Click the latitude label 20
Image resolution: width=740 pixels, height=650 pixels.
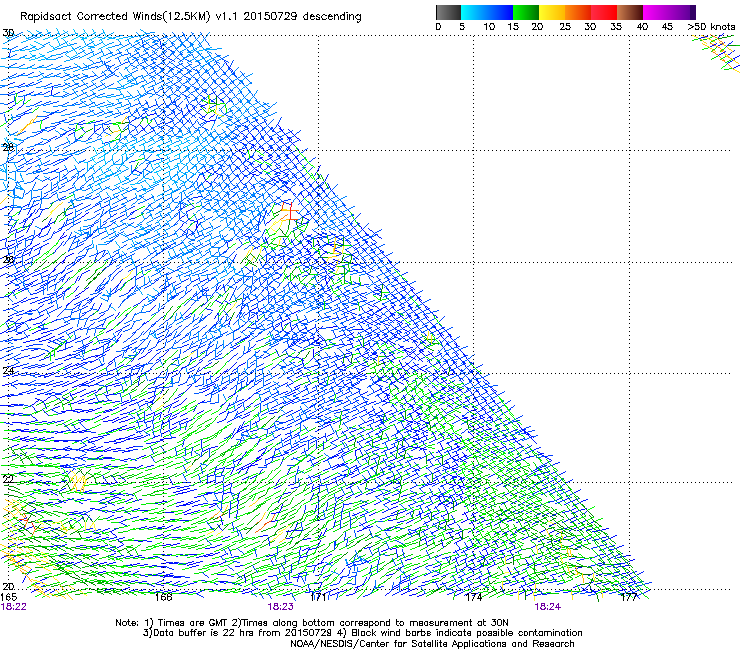(x=8, y=586)
